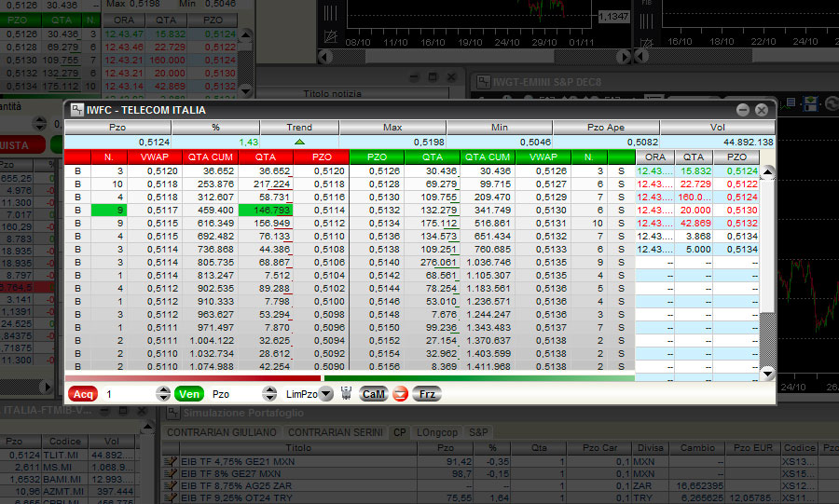Click left chart's scroll-left arrow

(x=324, y=57)
